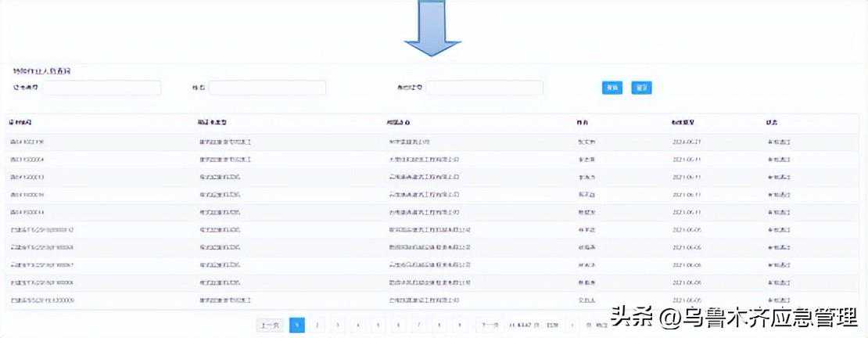Confirm page jump with 确定 button
This screenshot has height=338, width=868.
601,325
